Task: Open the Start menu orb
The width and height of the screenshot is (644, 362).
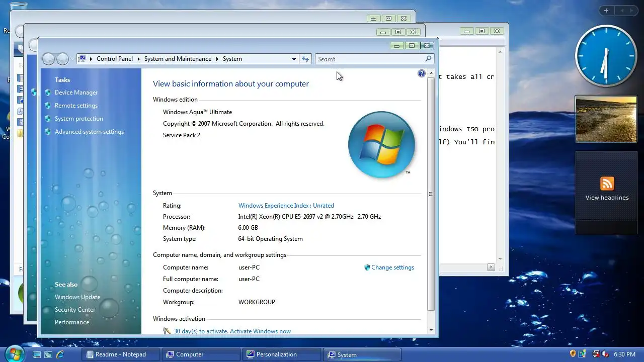Action: (x=14, y=354)
